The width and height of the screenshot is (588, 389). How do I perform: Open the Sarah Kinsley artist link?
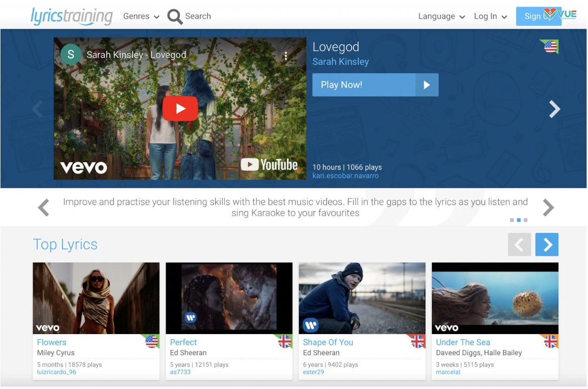(340, 62)
